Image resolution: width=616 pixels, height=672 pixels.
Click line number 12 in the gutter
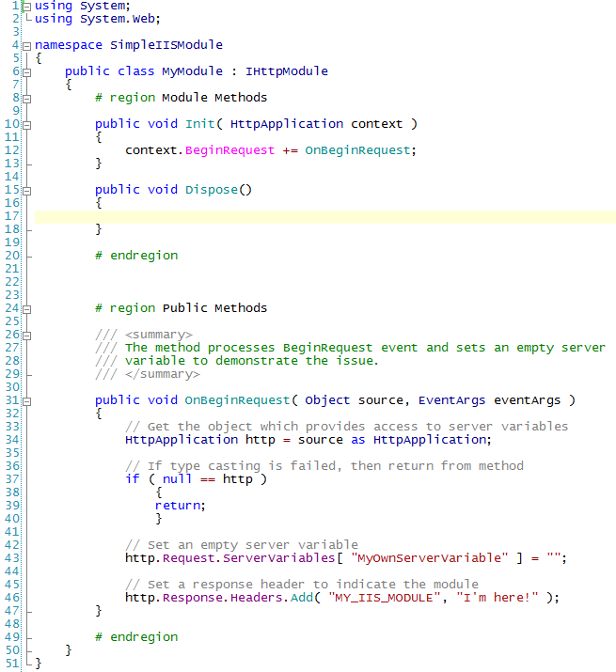coord(12,150)
